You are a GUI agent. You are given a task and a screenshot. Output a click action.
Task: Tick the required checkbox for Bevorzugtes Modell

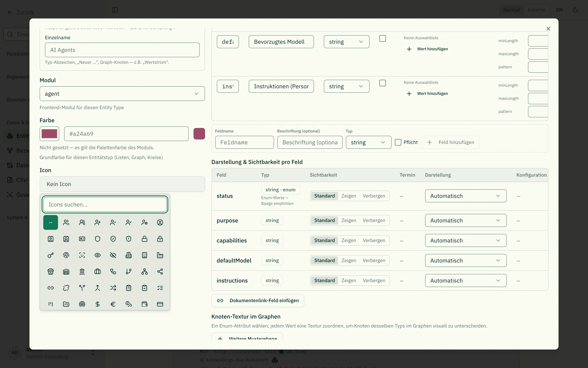382,38
